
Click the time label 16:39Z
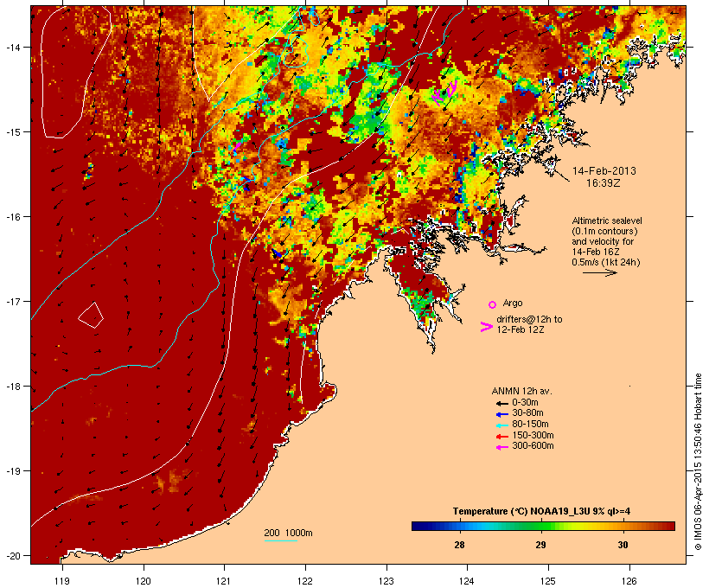[604, 183]
